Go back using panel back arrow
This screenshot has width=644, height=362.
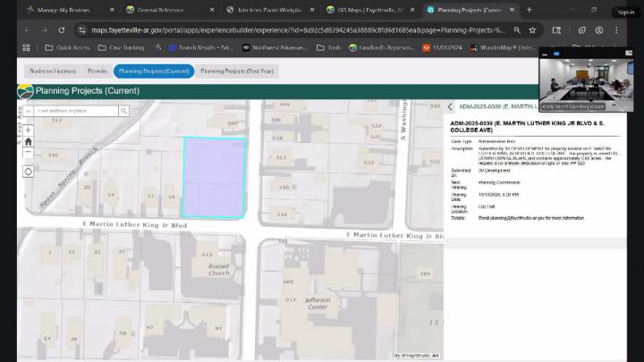450,106
